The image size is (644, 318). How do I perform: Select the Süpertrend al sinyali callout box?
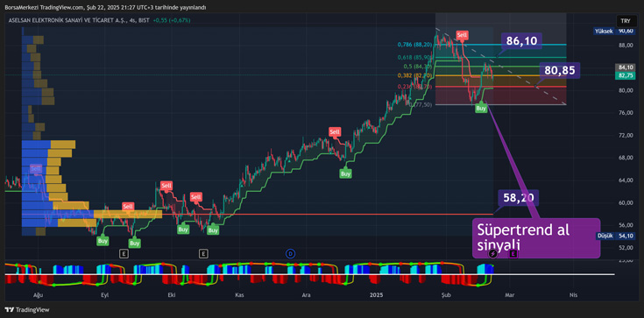point(536,238)
